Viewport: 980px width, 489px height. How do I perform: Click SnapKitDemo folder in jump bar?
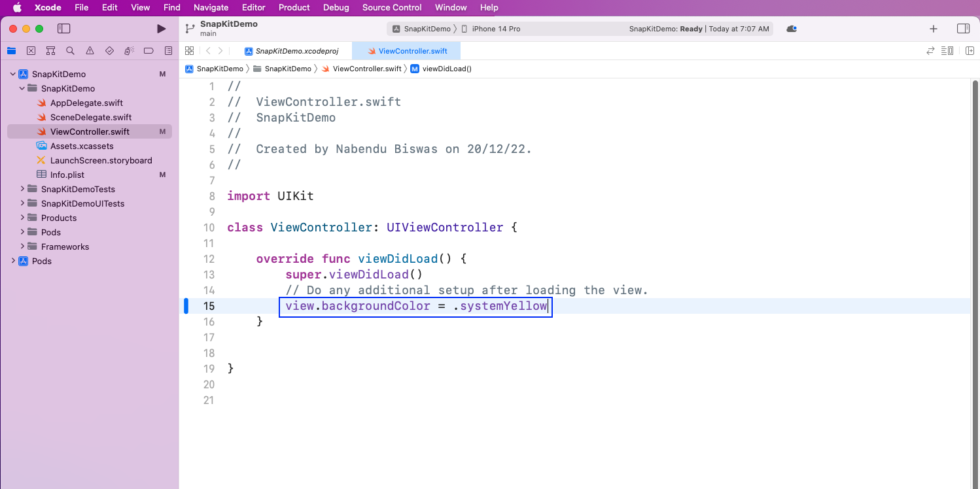[283, 69]
